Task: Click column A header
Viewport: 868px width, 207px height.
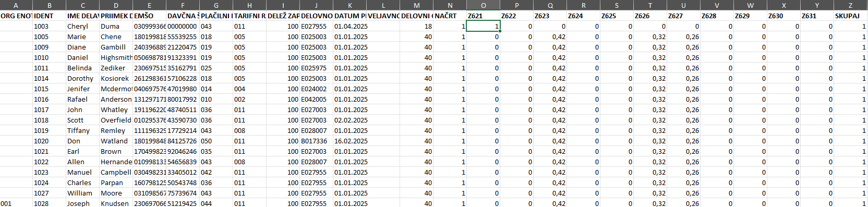Action: coord(16,5)
